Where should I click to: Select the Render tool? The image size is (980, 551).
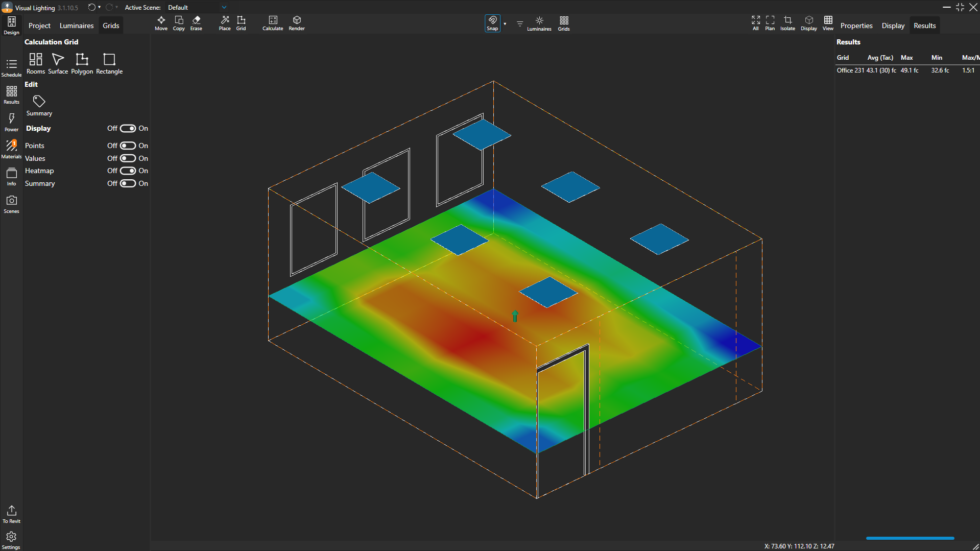[x=296, y=23]
